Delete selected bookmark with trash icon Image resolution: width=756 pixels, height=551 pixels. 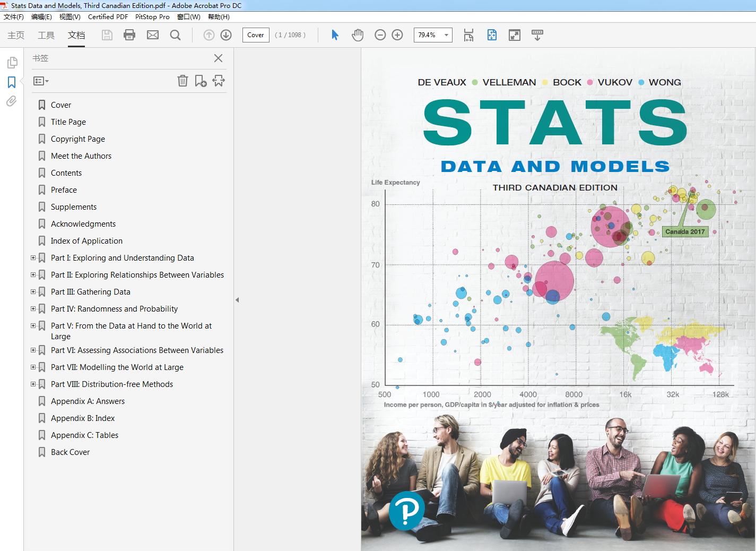183,81
